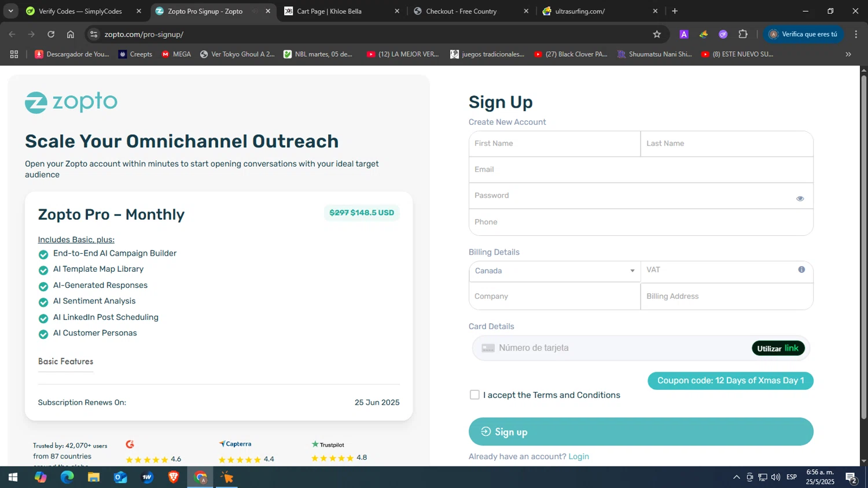View site information icon in address bar
Image resolution: width=868 pixels, height=488 pixels.
94,34
